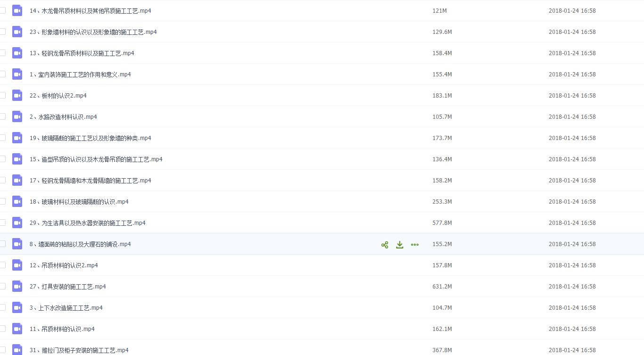Click file name 15、造型吊顶的认识以及木龙骨吊顶的施工工艺.mp4

point(96,159)
